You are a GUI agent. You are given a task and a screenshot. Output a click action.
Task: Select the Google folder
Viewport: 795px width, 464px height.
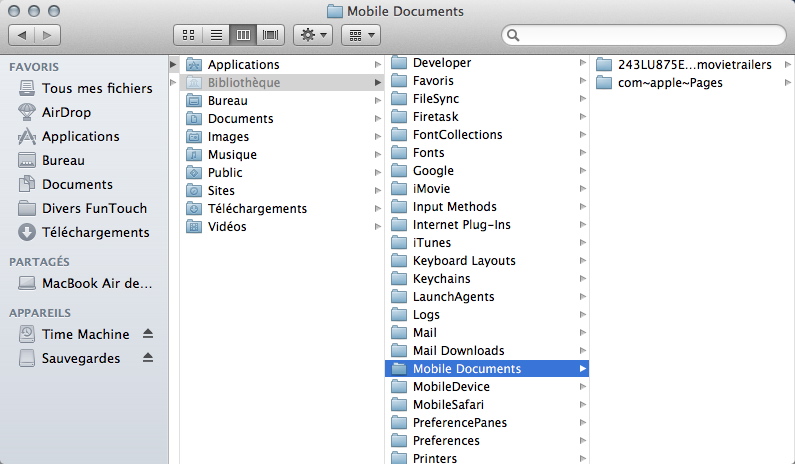pyautogui.click(x=487, y=170)
